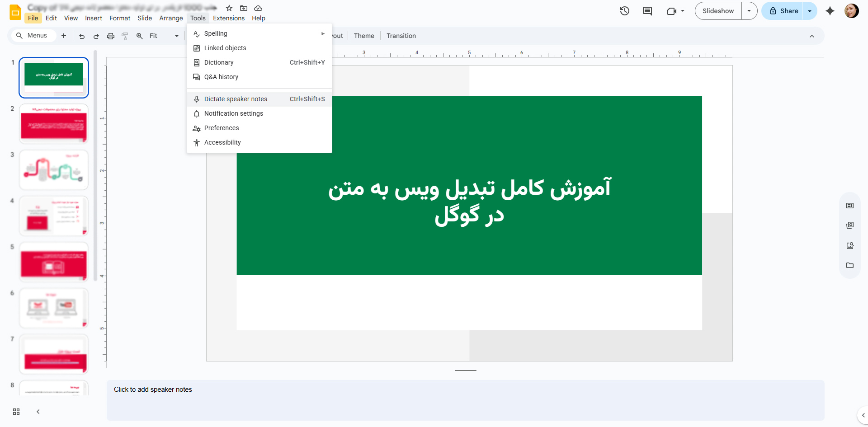Select the paint format tool
The height and width of the screenshot is (427, 868).
(x=125, y=36)
